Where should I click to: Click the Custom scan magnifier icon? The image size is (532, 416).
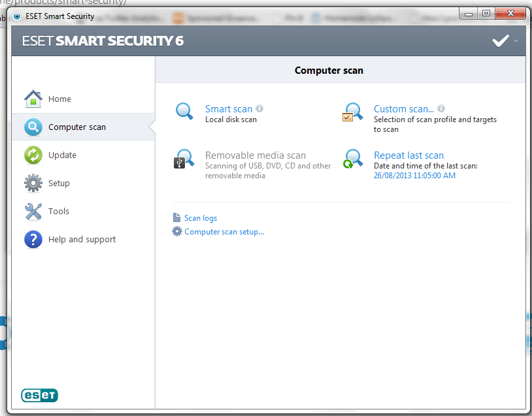pos(352,112)
